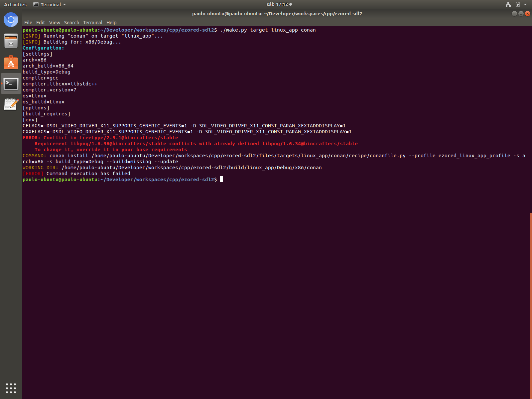Open the Show Applications grid
This screenshot has height=399, width=532.
click(11, 388)
